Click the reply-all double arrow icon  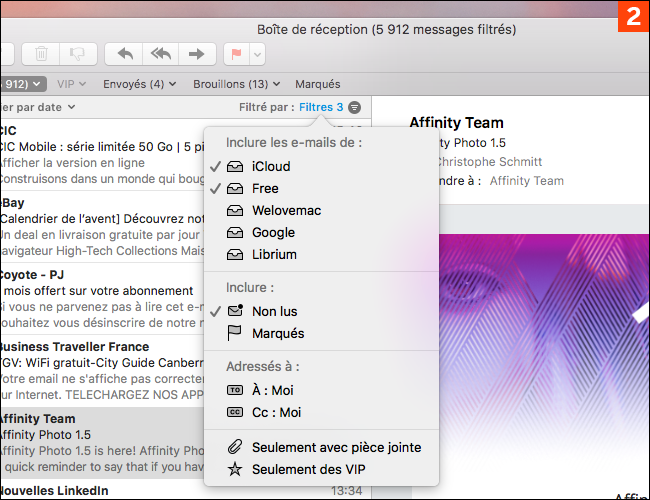(x=161, y=54)
